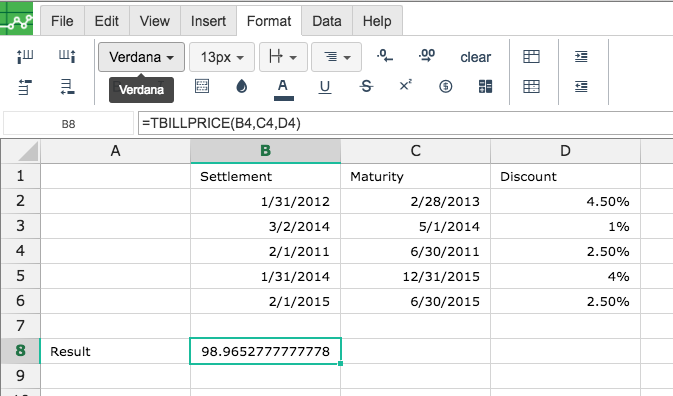This screenshot has width=673, height=396.
Task: Increase decimal places icon
Action: coord(427,56)
